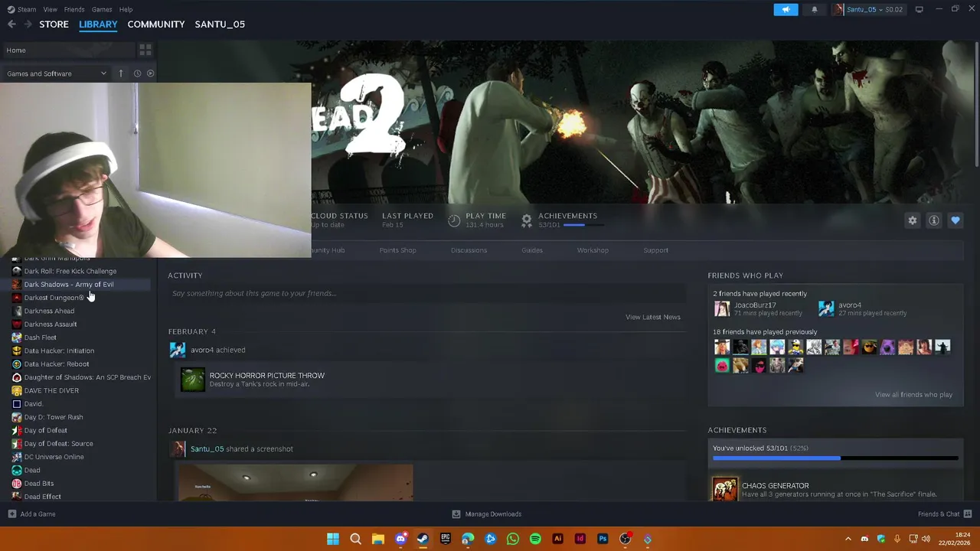Select Dead Bits in the library list
This screenshot has width=980, height=551.
[x=38, y=484]
